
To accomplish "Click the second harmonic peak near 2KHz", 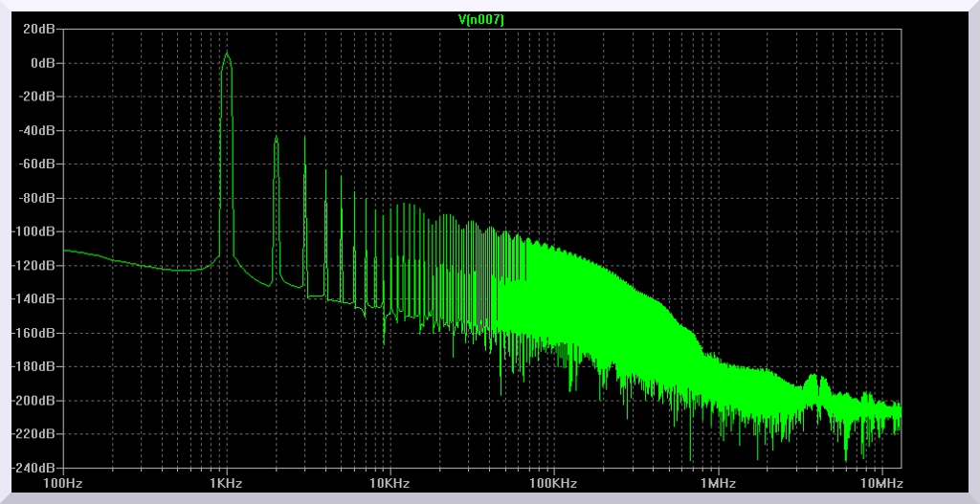I will point(276,138).
